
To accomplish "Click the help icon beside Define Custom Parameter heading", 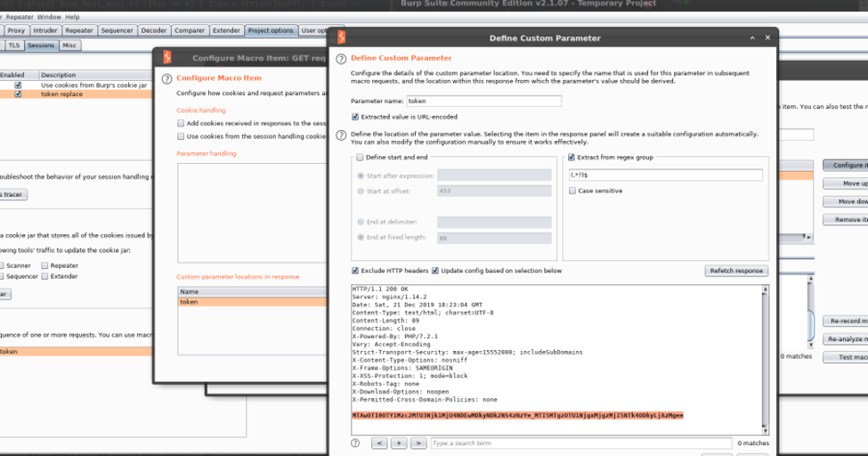I will 342,58.
